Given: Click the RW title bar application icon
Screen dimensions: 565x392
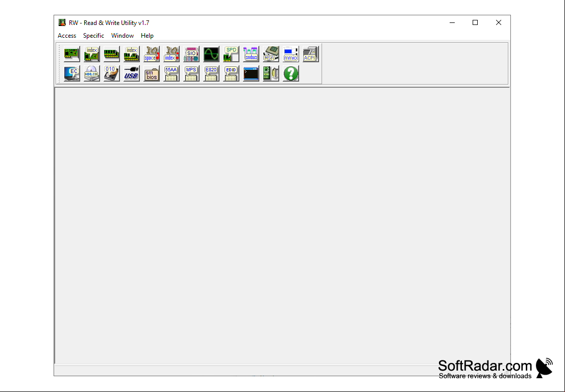Looking at the screenshot, I should (62, 22).
